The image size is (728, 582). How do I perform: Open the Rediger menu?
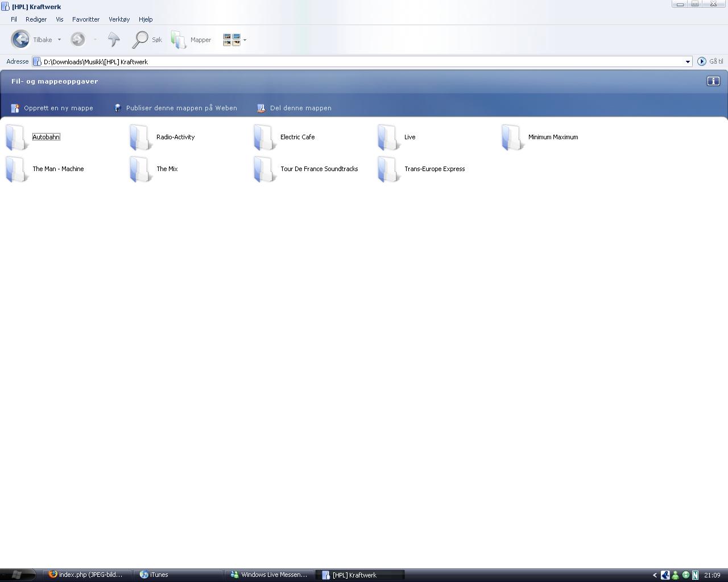(x=36, y=19)
